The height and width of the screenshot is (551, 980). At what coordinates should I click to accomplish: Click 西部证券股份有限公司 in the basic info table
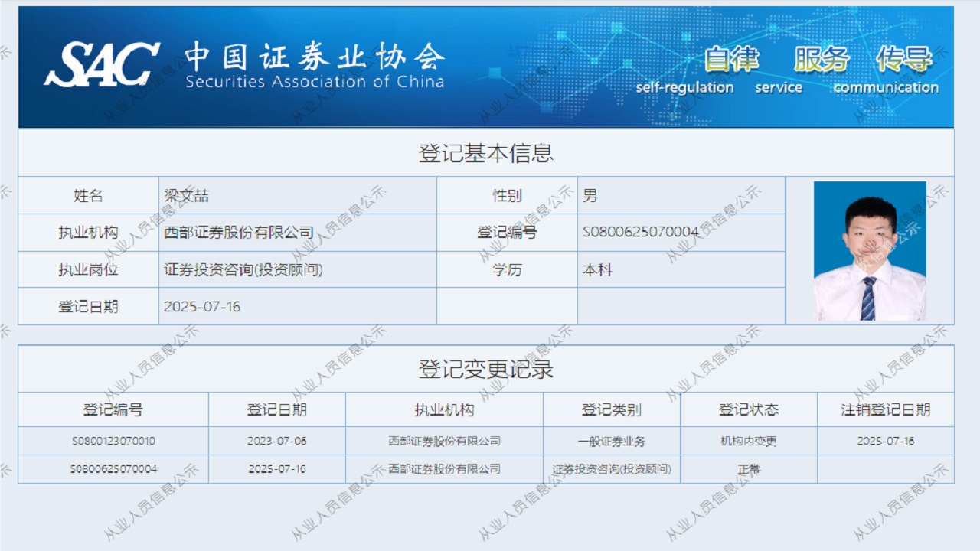(x=239, y=233)
